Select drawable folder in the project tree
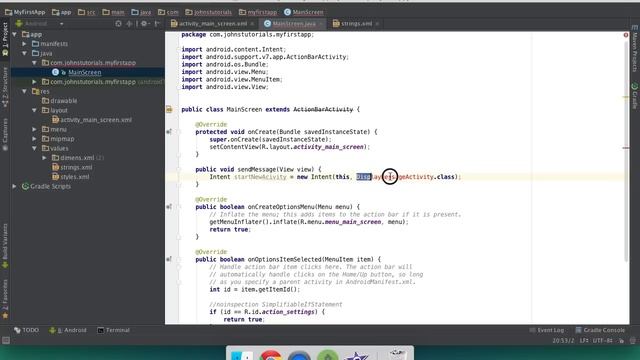The width and height of the screenshot is (640, 360). pos(64,101)
